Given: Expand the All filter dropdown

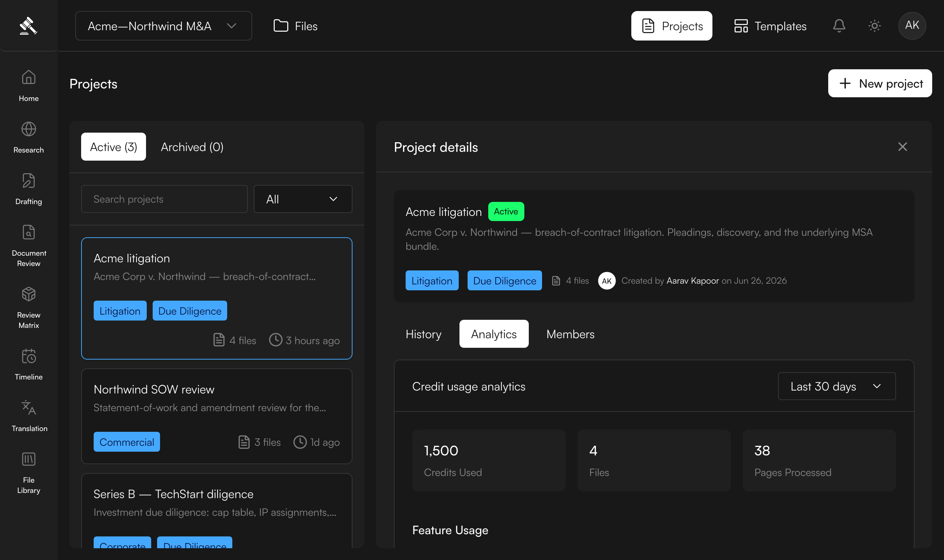Looking at the screenshot, I should [x=303, y=199].
